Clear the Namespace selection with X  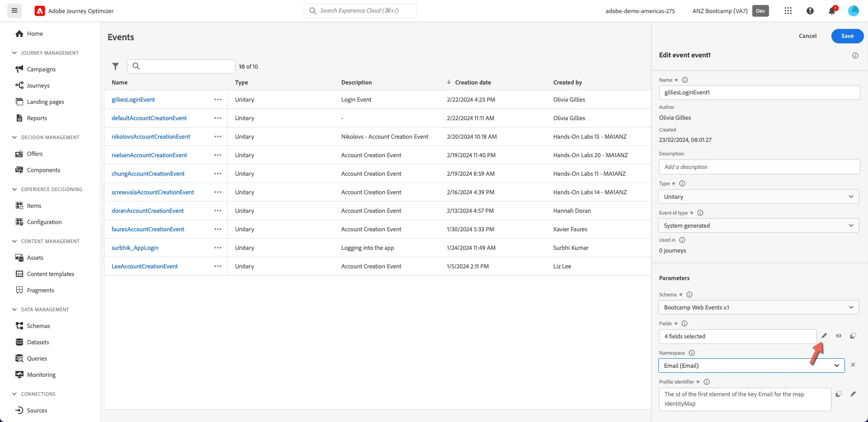coord(853,365)
